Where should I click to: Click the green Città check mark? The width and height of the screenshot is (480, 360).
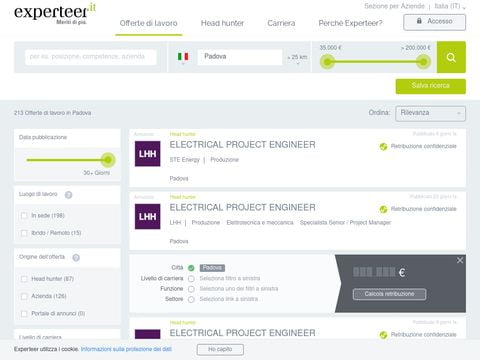pos(191,268)
